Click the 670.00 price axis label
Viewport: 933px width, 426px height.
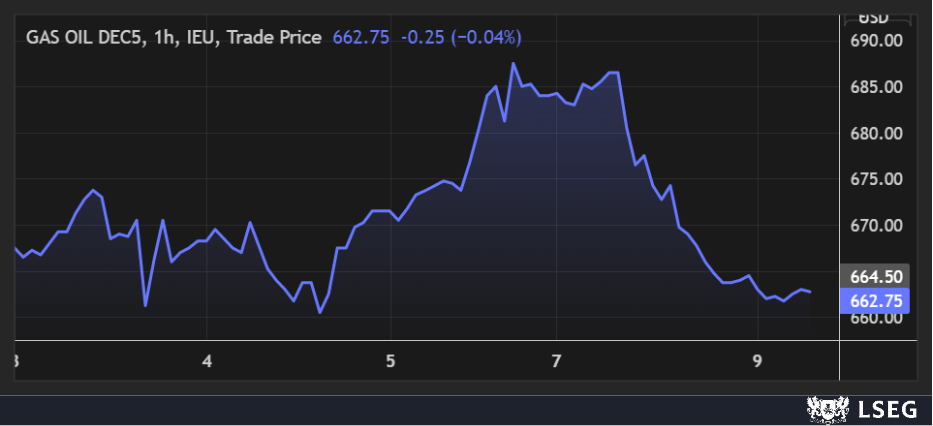coord(876,226)
